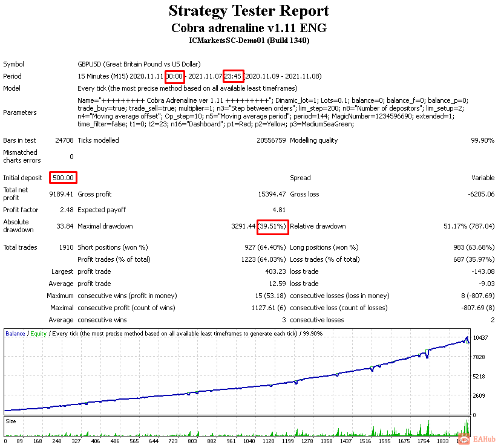Screen dimensions: 501x448
Task: Click the largest profit trade value '403.23'
Action: pos(275,271)
